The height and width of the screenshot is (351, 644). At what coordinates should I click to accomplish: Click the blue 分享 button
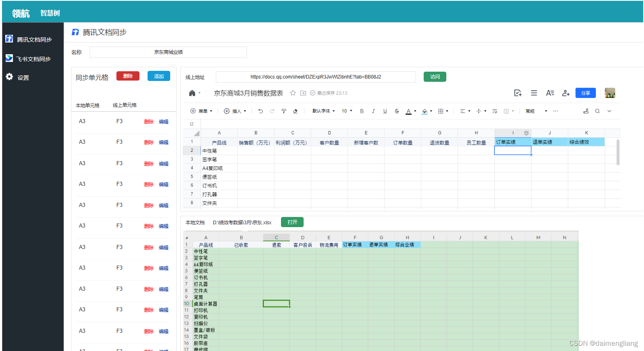point(586,93)
